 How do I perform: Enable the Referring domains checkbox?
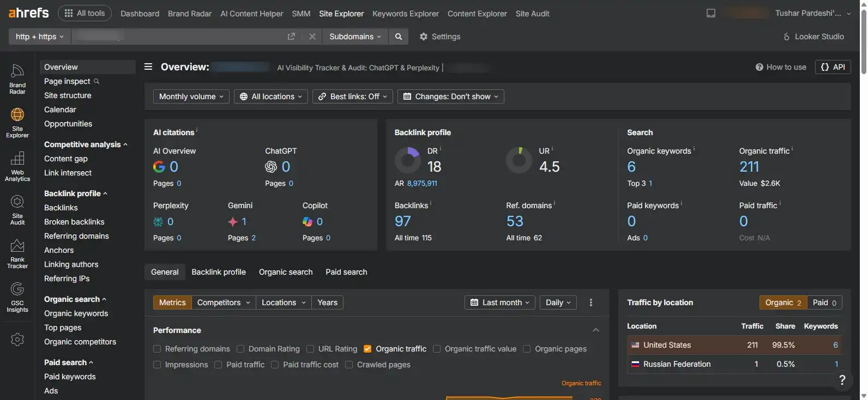[157, 349]
